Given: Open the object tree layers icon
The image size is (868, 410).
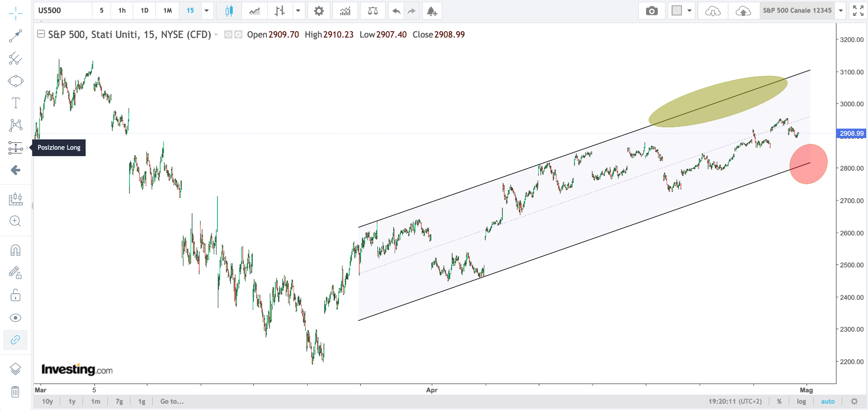Looking at the screenshot, I should (15, 369).
